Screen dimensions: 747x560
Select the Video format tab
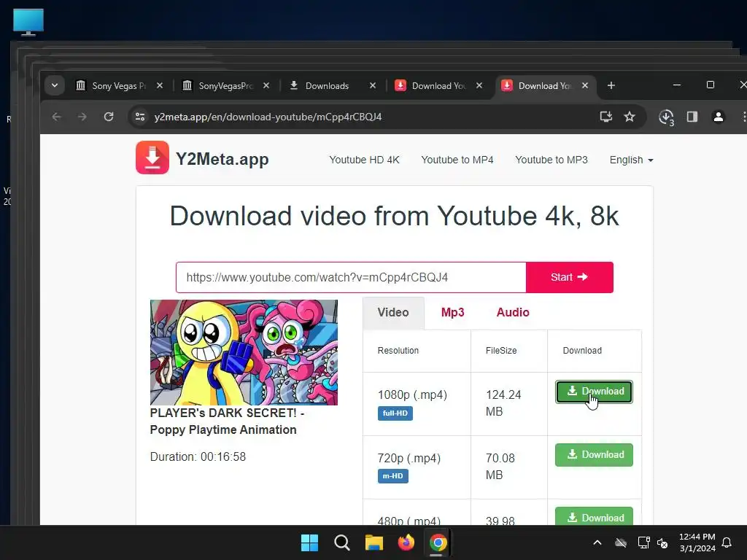click(393, 312)
